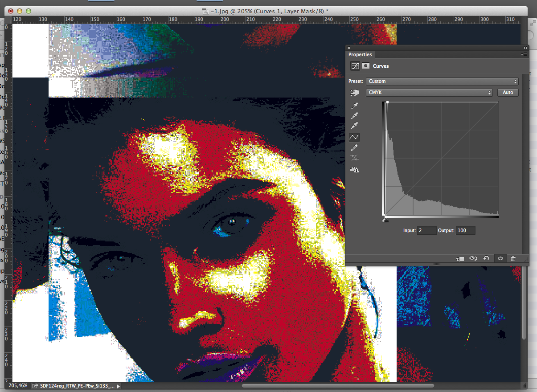The height and width of the screenshot is (392, 537).
Task: Click the smooth curve values icon
Action: pyautogui.click(x=355, y=158)
